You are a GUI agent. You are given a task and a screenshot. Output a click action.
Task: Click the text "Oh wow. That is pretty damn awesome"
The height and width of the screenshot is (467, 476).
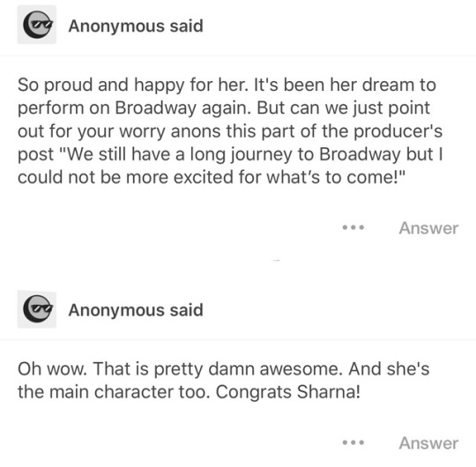tap(180, 369)
